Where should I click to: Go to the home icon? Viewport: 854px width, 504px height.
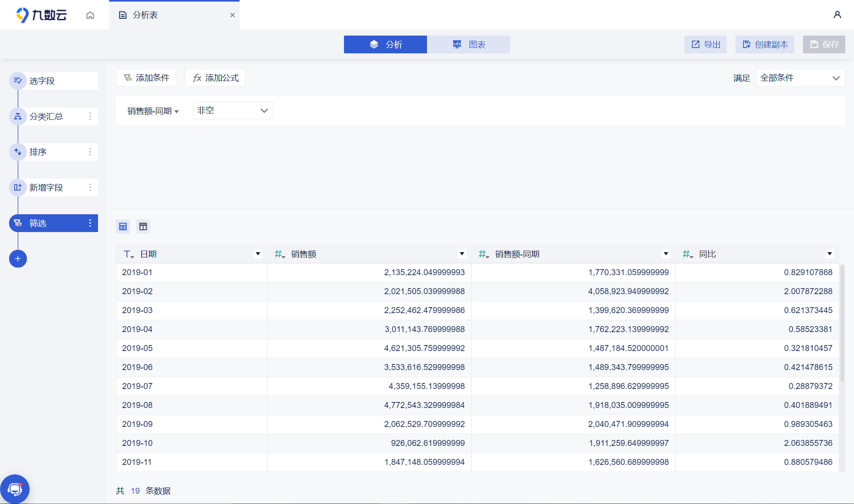(x=90, y=15)
